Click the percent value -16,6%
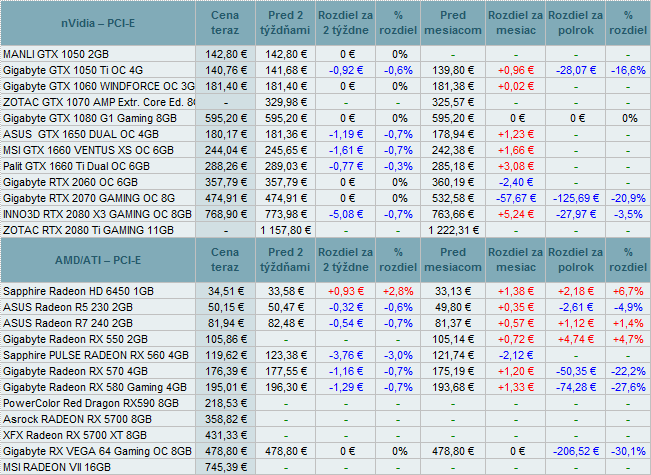This screenshot has width=651, height=475. [628, 70]
